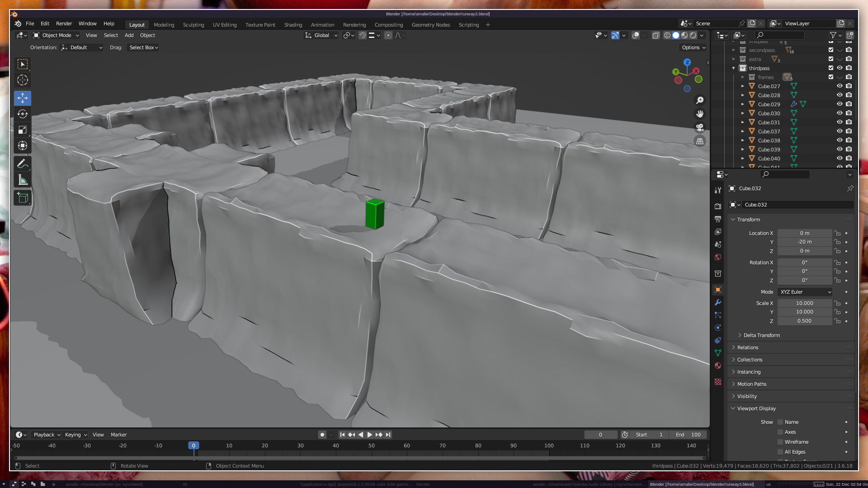Uncheck the thirdpass collection checkbox

(831, 68)
